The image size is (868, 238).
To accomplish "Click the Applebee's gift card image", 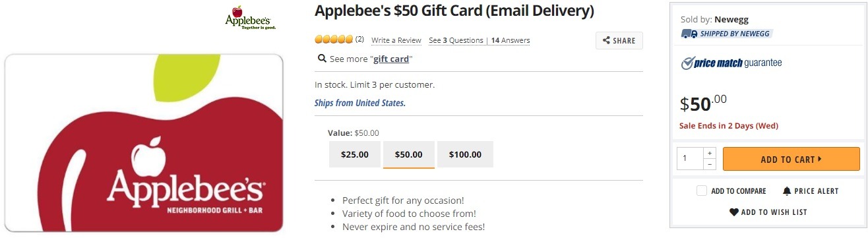I will click(x=144, y=143).
